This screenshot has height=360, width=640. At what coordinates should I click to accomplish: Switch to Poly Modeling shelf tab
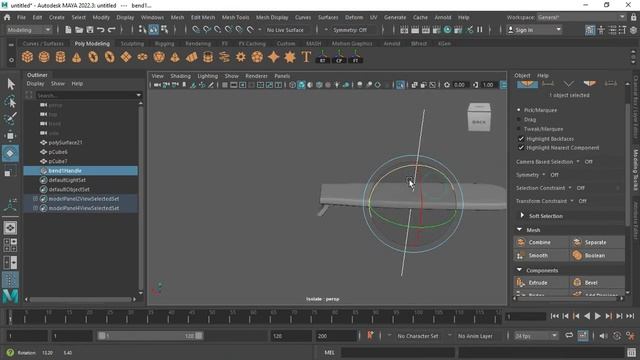pyautogui.click(x=92, y=43)
